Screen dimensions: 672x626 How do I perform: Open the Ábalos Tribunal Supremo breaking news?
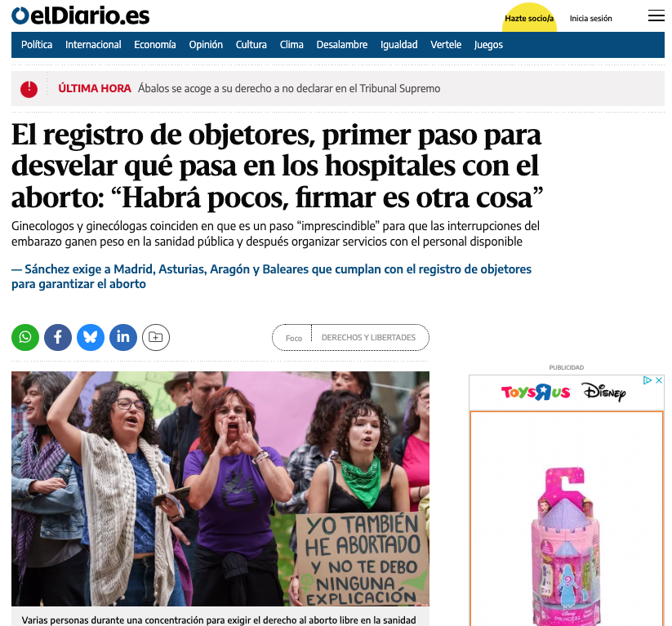coord(289,89)
